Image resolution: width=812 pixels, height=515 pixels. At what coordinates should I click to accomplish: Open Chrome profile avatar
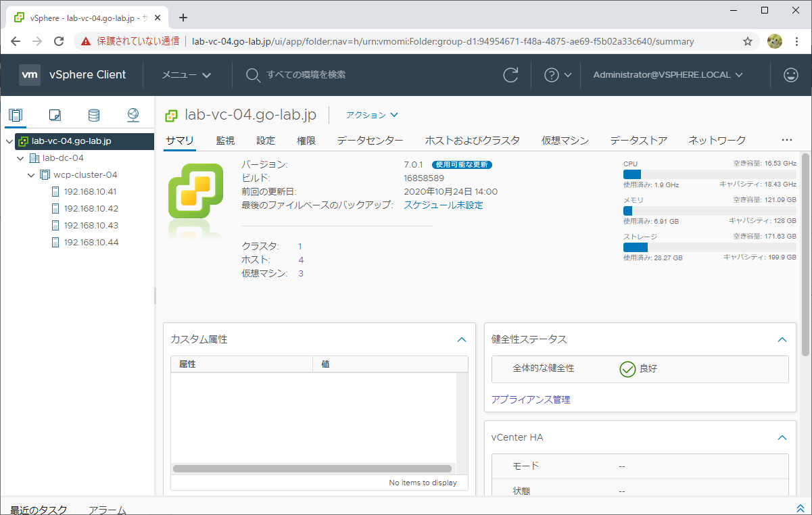(775, 41)
